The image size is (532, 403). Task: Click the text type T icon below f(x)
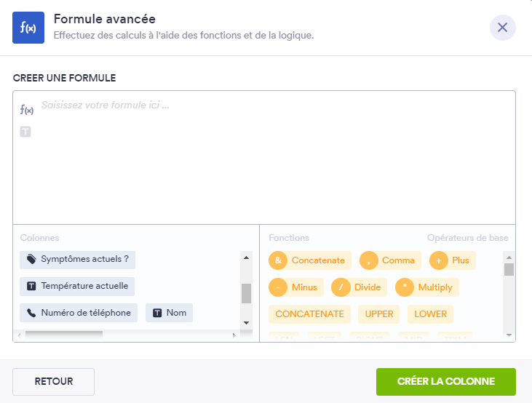(25, 132)
